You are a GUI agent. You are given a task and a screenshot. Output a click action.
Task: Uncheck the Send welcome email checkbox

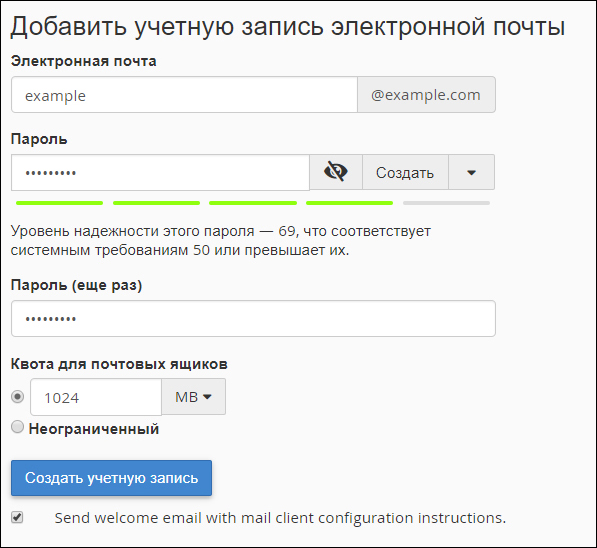tap(17, 517)
